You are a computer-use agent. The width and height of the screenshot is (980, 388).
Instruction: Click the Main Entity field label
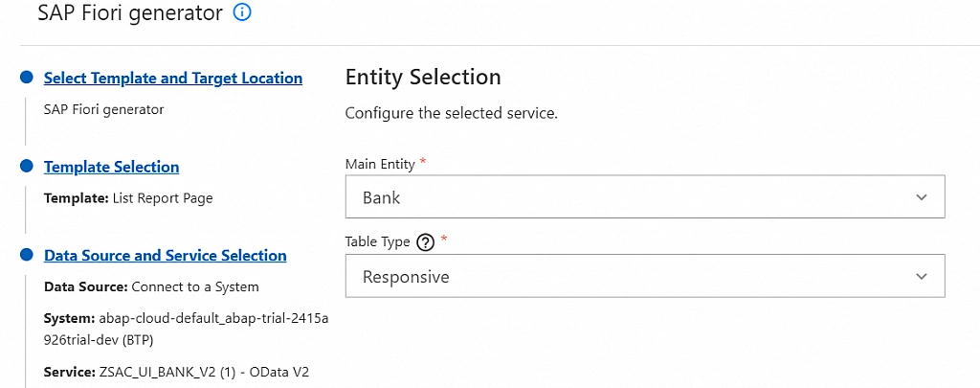click(x=380, y=164)
